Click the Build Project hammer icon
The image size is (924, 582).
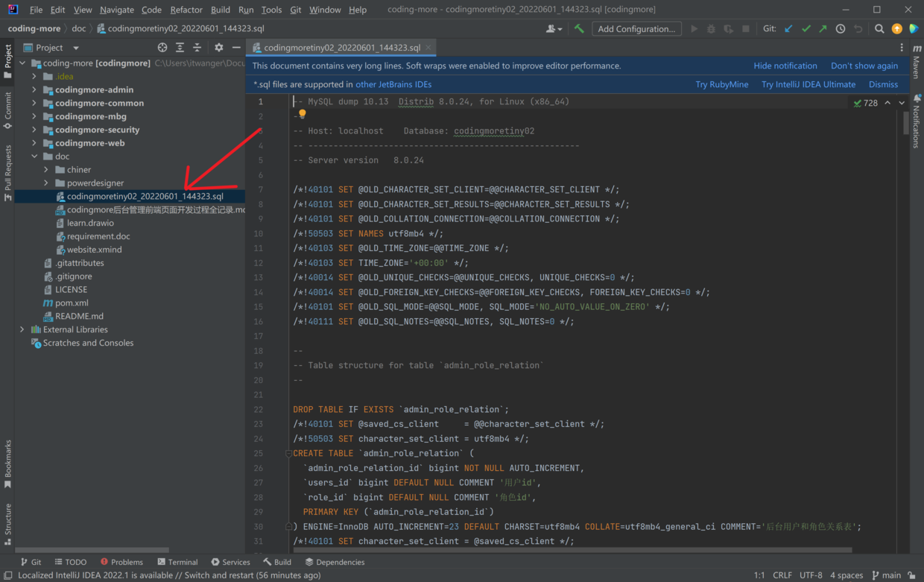tap(579, 29)
